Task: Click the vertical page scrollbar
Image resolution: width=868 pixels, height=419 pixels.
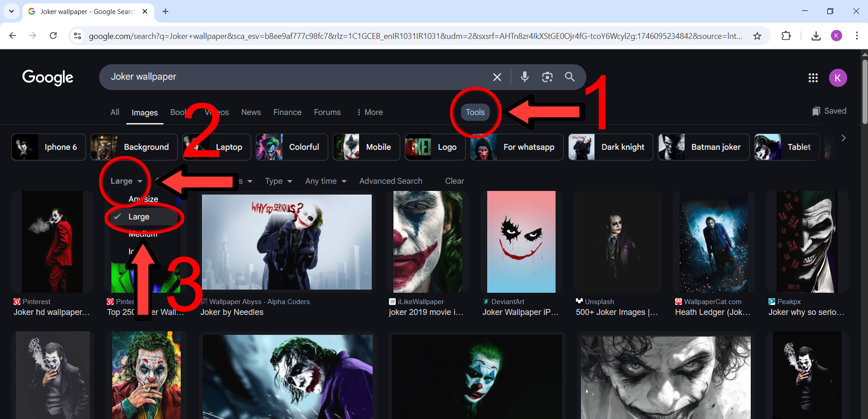Action: click(x=864, y=90)
